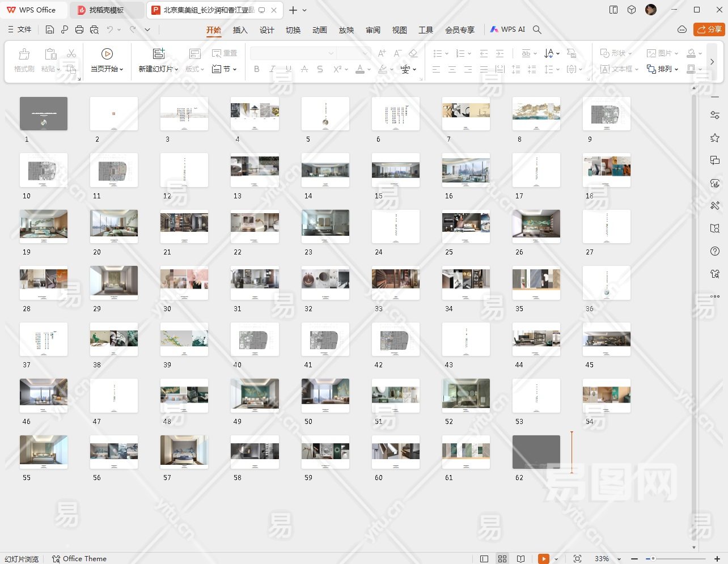Screen dimensions: 728x564
Task: Open the 节 section dropdown
Action: click(x=225, y=69)
